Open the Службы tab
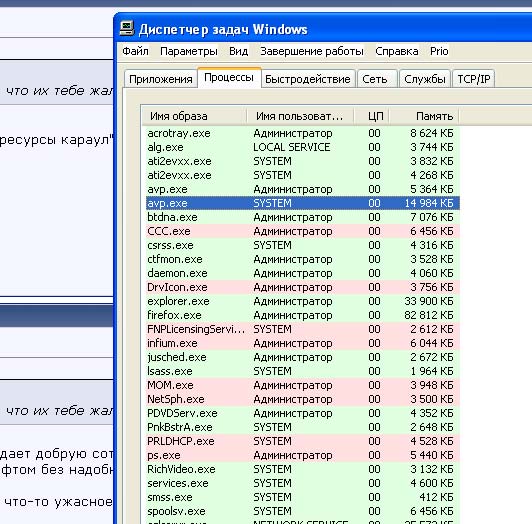The height and width of the screenshot is (524, 532). (425, 79)
